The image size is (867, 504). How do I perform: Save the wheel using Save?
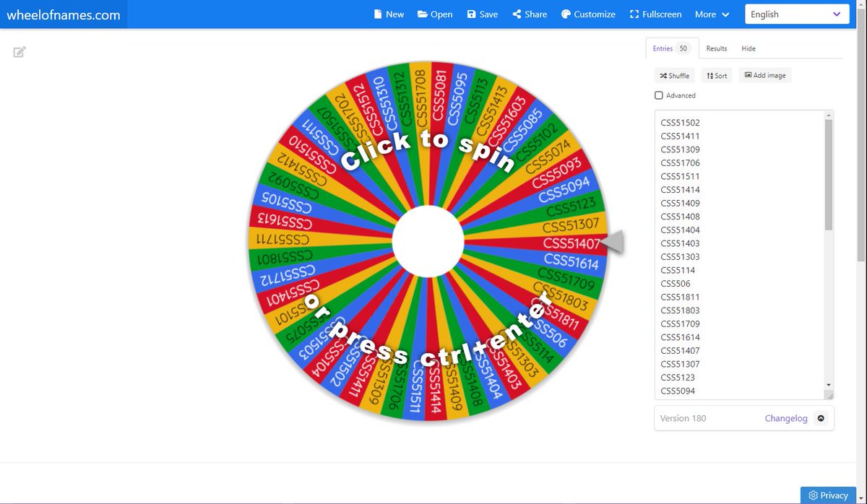[482, 14]
